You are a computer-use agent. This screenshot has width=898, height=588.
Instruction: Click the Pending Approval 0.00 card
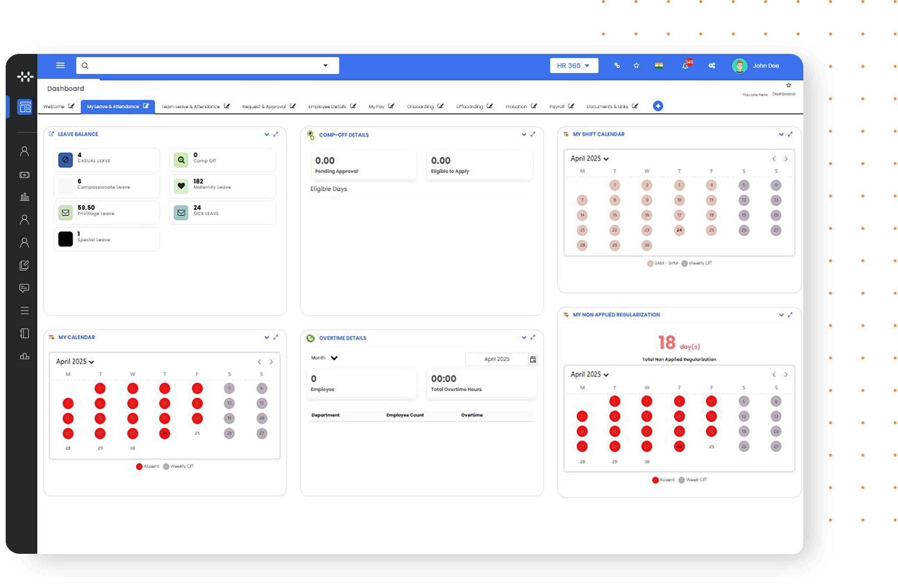364,165
